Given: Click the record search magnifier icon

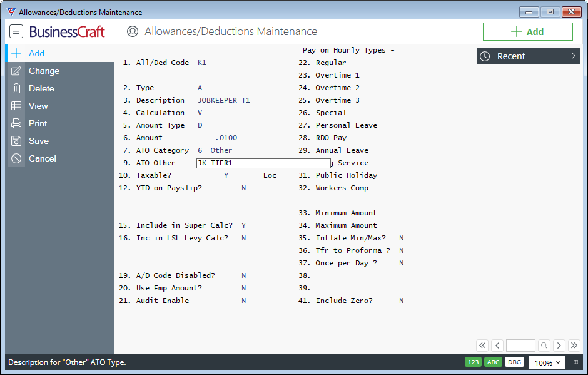Looking at the screenshot, I should (544, 346).
